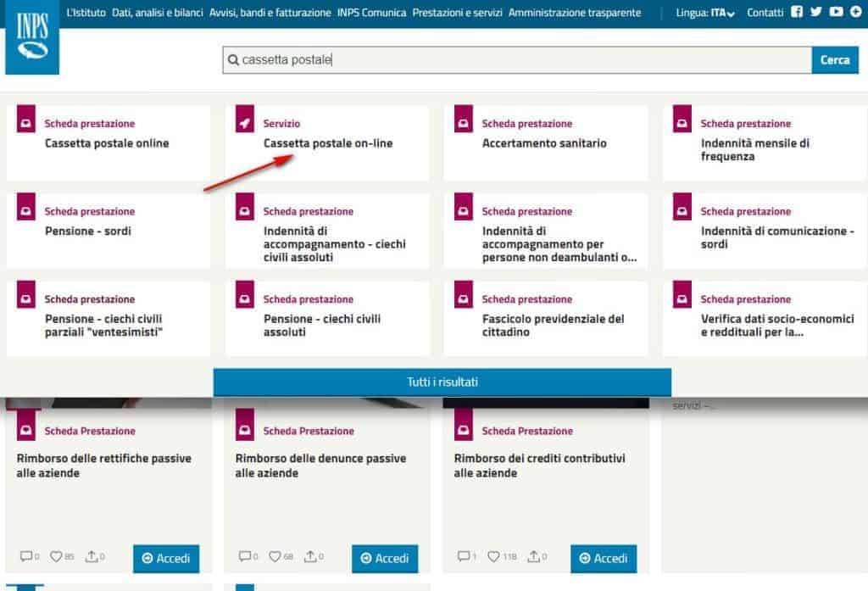
Task: Click the rocket icon on Cassetta postale on-line
Action: coord(245,121)
